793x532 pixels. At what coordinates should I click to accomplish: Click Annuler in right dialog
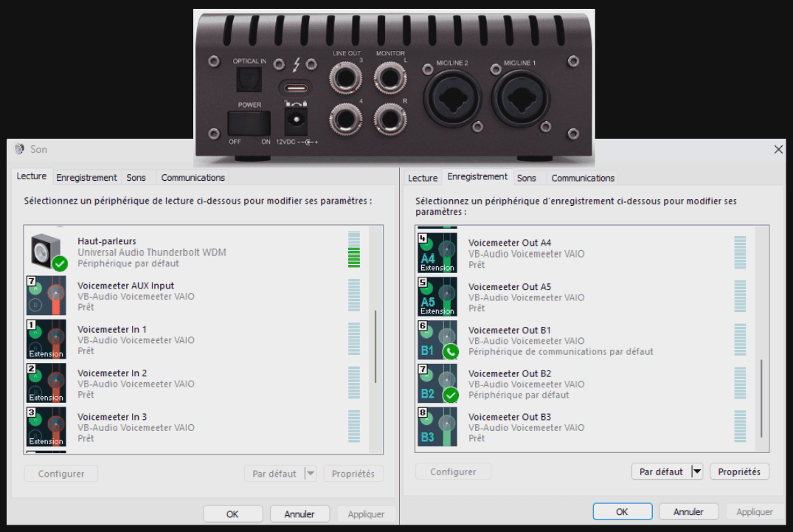688,512
